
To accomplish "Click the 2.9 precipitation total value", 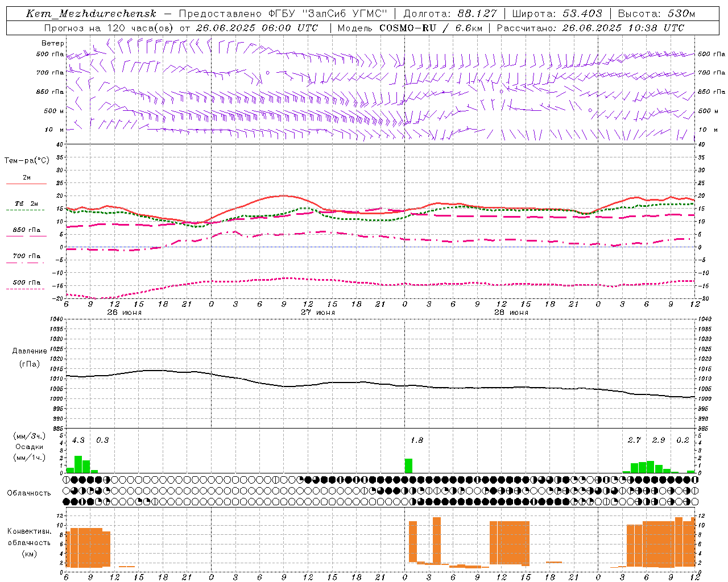I will 659,440.
